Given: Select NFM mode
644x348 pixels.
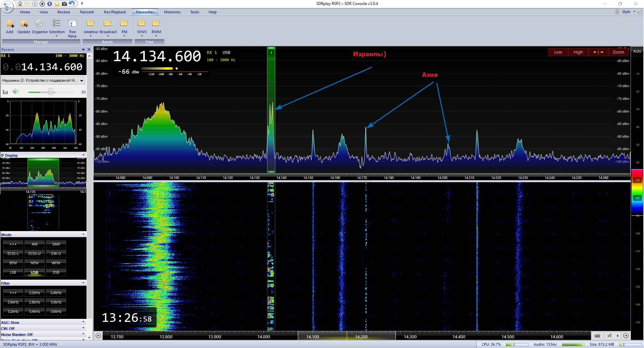Looking at the screenshot, I should (x=35, y=263).
